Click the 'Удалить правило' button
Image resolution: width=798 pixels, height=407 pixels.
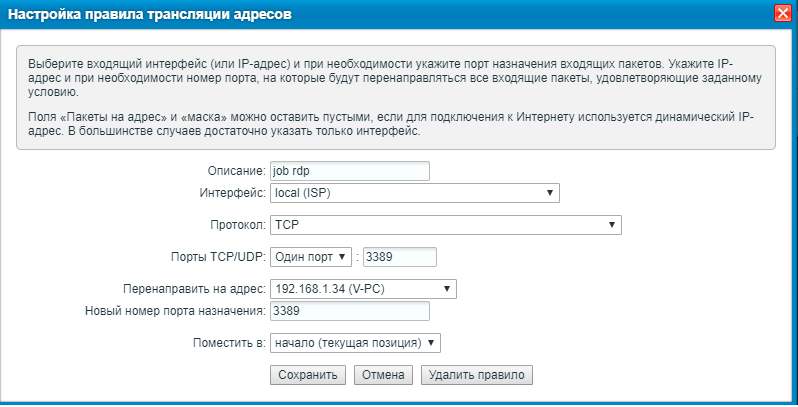click(x=477, y=375)
